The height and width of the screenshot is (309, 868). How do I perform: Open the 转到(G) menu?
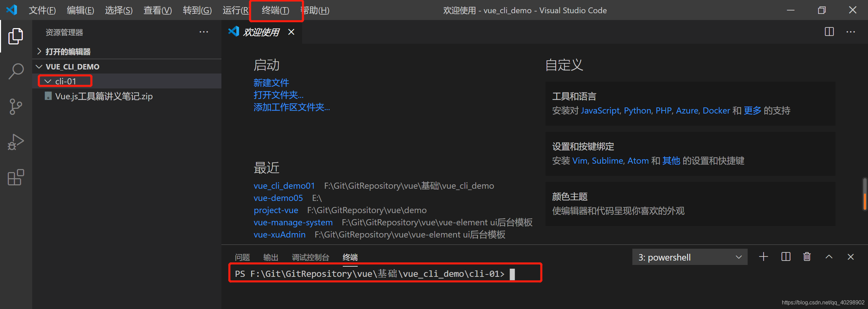[x=197, y=11]
